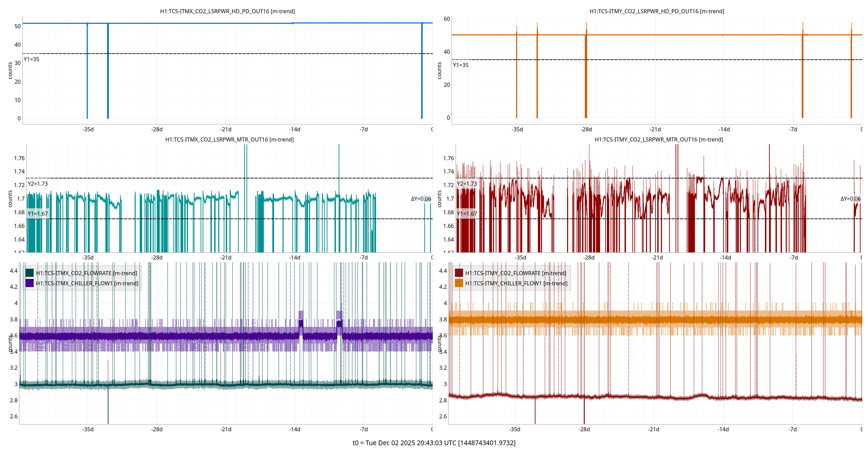Toggle the H1:TCS-ITMX_CHILLER_FLOW1 legend label
This screenshot has height=451, width=868.
[87, 283]
